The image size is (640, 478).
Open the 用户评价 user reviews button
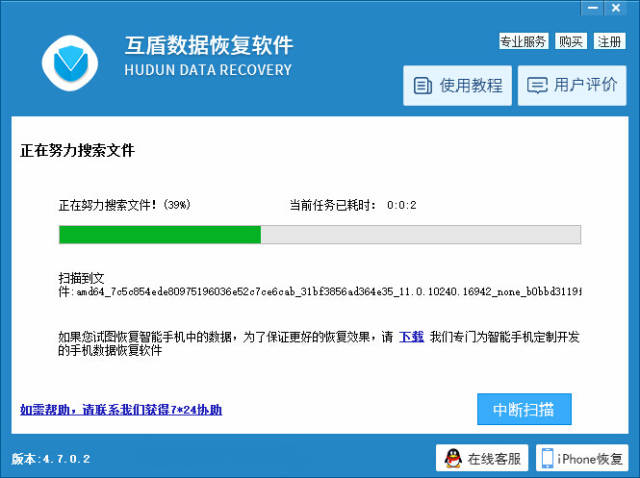point(572,86)
